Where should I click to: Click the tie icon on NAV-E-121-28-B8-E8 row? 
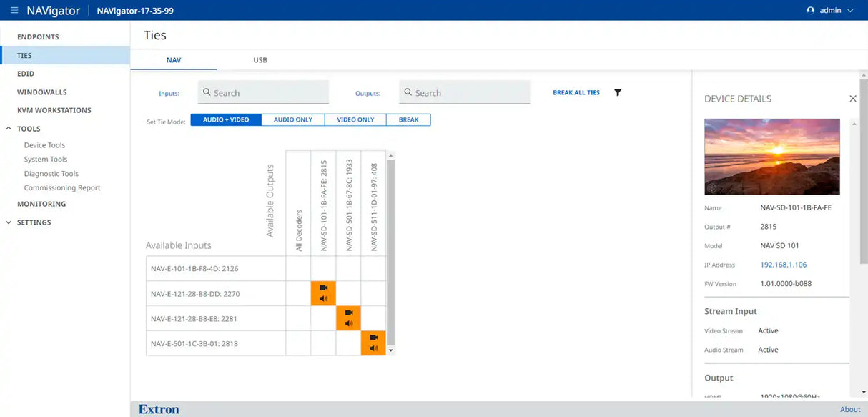point(348,318)
